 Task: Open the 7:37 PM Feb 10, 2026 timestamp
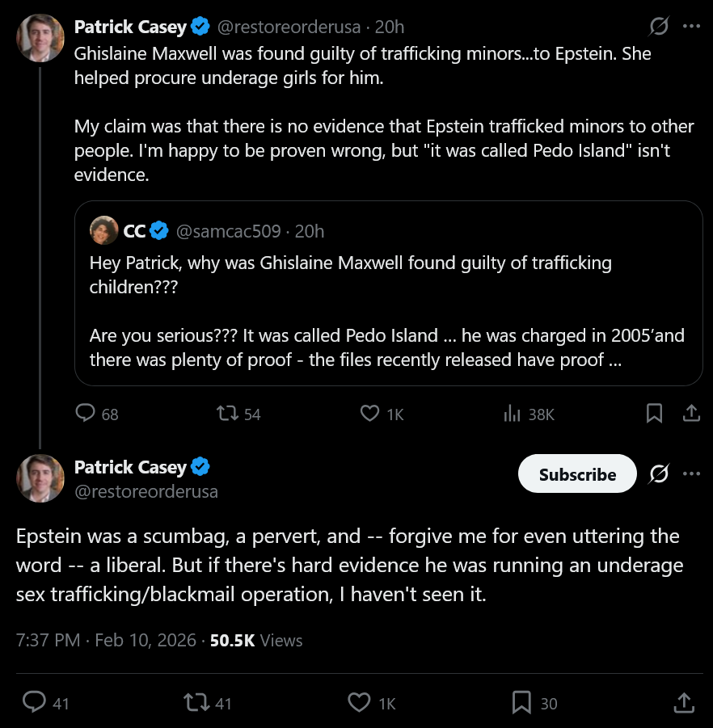pyautogui.click(x=106, y=641)
